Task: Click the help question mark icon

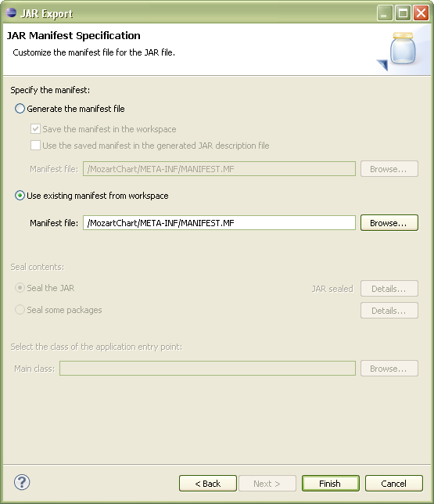Action: (x=22, y=482)
